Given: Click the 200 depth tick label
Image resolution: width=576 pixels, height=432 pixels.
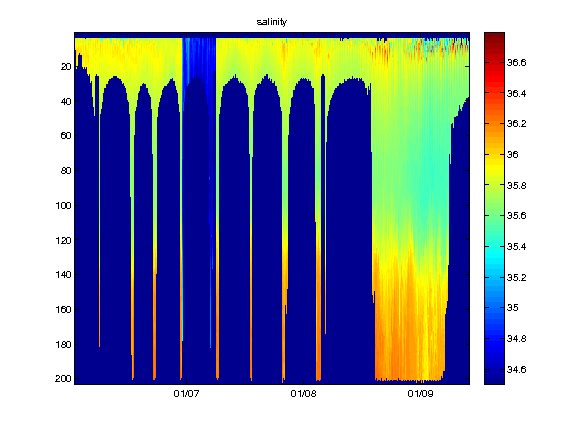Looking at the screenshot, I should click(x=63, y=379).
